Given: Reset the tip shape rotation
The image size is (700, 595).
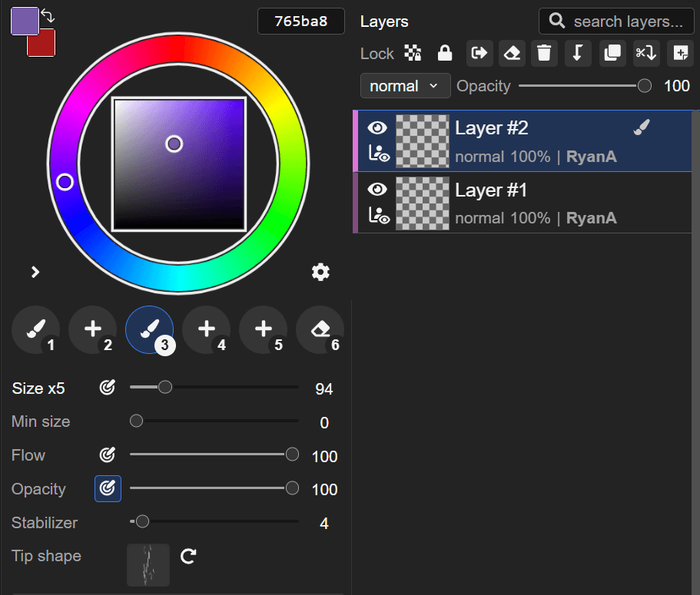Looking at the screenshot, I should [188, 556].
